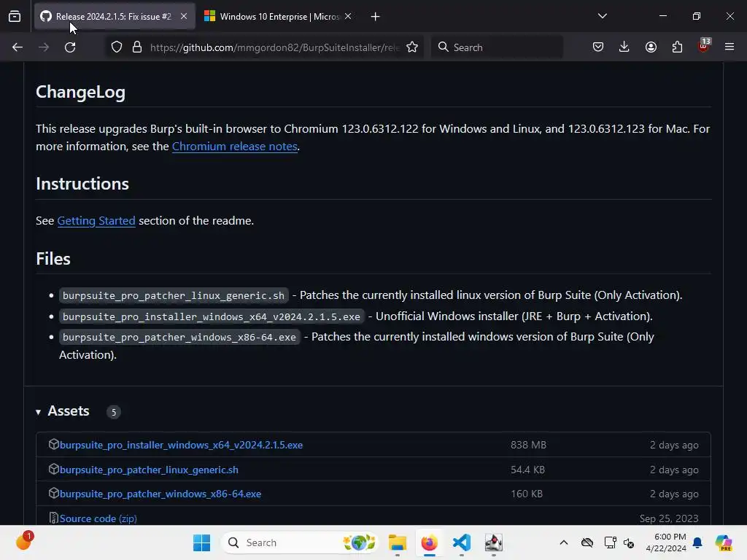Open uBlock Origin extension with 13 badge
Viewport: 747px width, 560px height.
(x=704, y=46)
